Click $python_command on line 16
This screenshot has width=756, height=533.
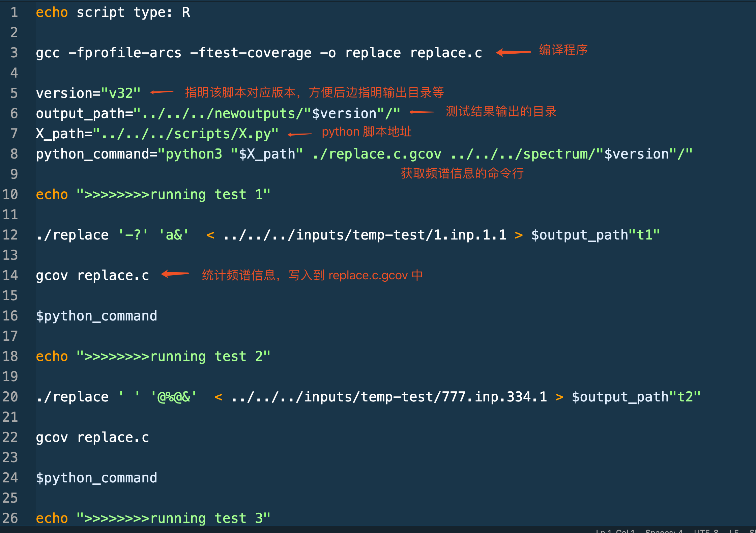click(x=96, y=316)
